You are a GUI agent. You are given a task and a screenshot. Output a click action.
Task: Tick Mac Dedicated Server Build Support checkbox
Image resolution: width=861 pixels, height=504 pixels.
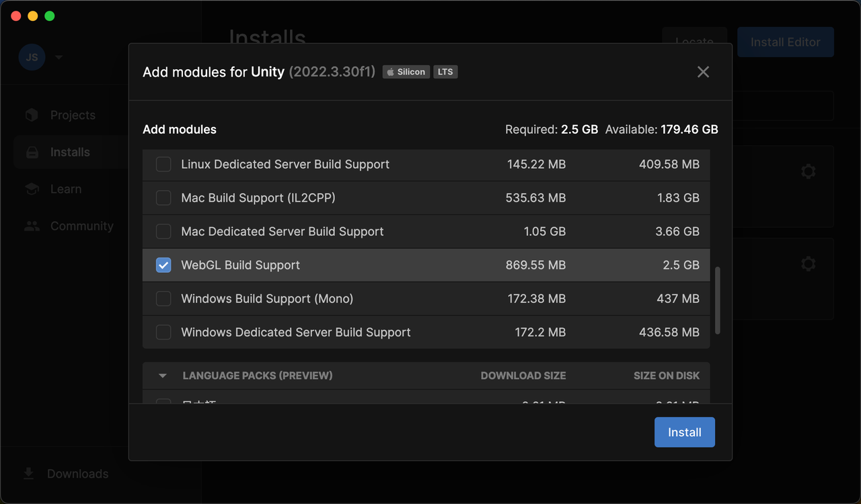tap(163, 231)
